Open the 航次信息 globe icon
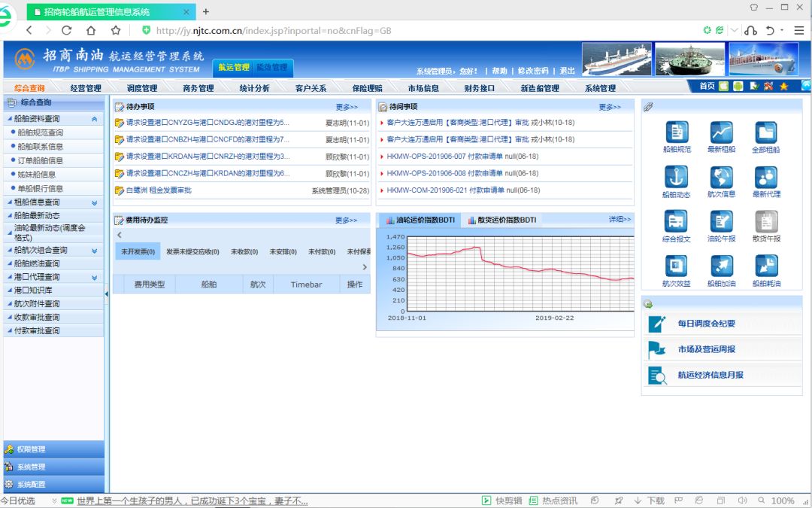Image resolution: width=812 pixels, height=508 pixels. [721, 177]
